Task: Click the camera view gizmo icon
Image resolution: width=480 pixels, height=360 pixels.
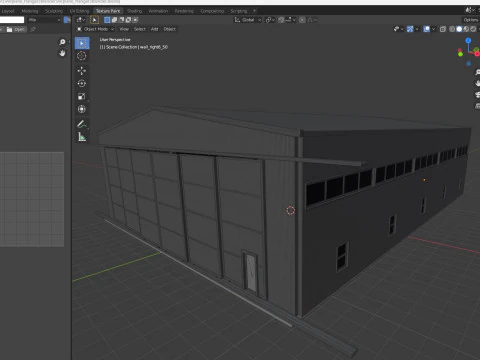Action: click(477, 95)
